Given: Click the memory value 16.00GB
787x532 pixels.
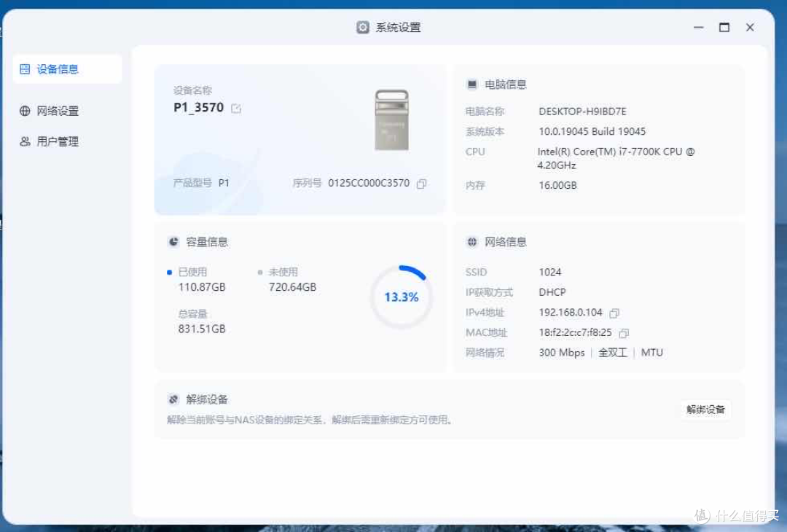Looking at the screenshot, I should [x=557, y=185].
